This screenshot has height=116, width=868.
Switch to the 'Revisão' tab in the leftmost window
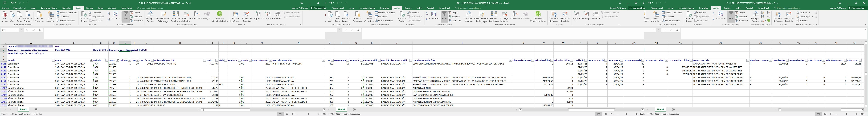pos(90,8)
